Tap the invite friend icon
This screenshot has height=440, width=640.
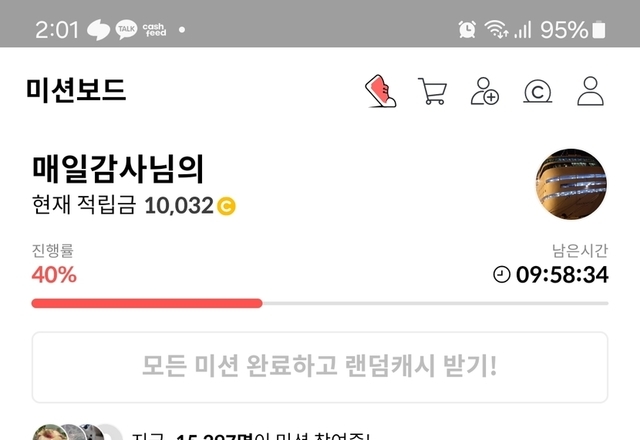point(485,91)
